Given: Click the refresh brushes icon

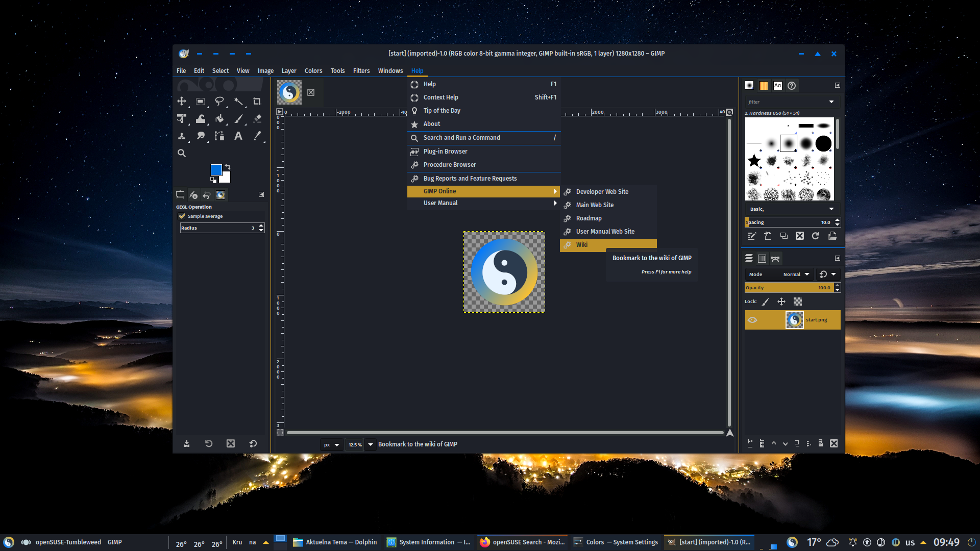Looking at the screenshot, I should (816, 236).
